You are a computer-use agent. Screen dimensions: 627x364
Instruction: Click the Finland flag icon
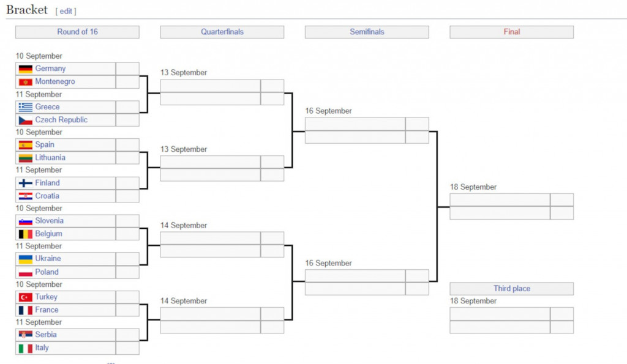[x=25, y=183]
